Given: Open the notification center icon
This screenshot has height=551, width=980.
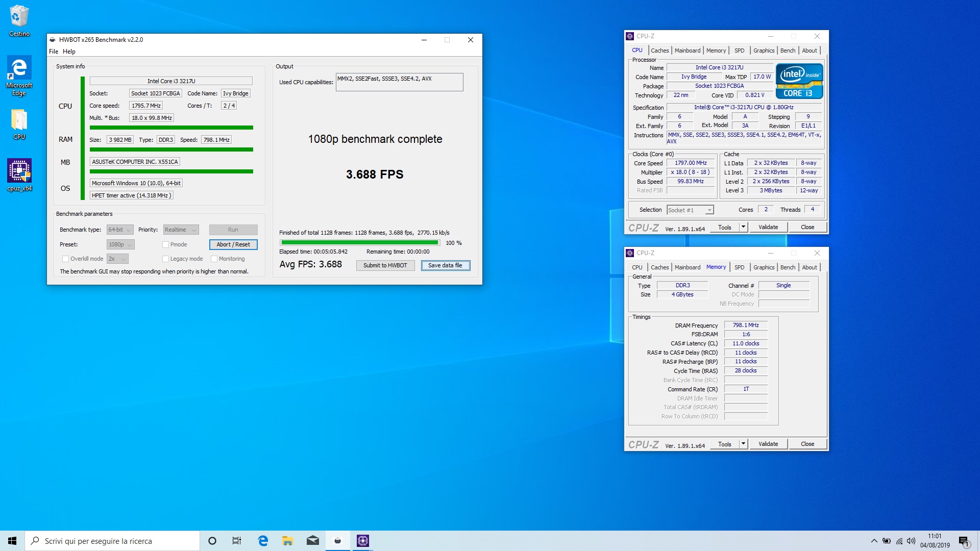Looking at the screenshot, I should (x=964, y=541).
